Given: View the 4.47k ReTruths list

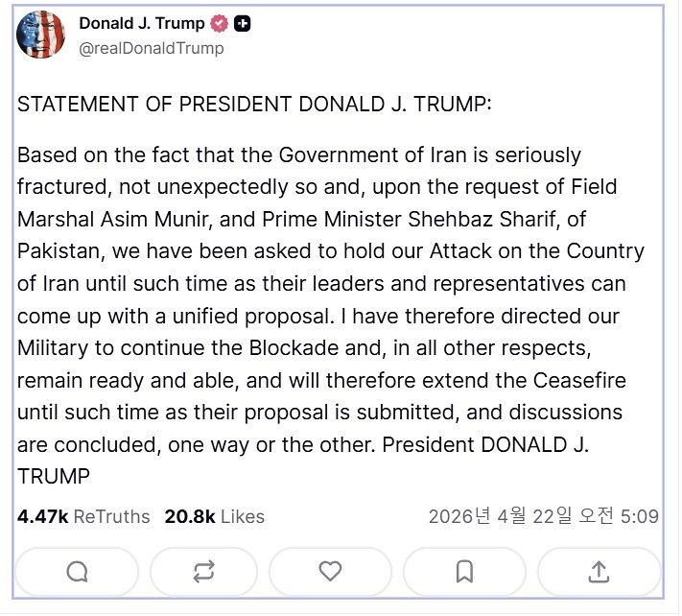Looking at the screenshot, I should 83,516.
